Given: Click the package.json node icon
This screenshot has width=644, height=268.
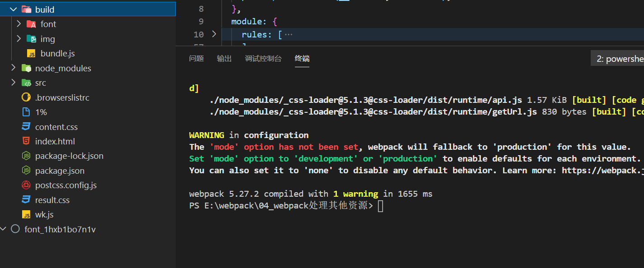Looking at the screenshot, I should click(x=26, y=171).
